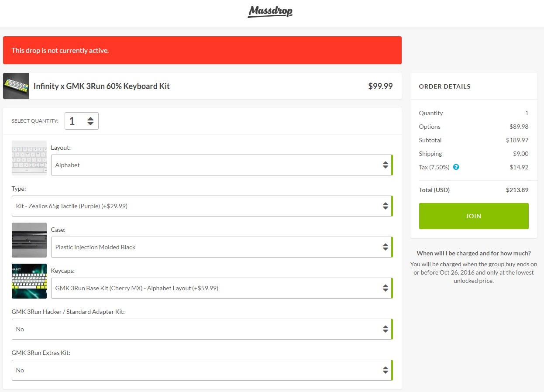Screen dimensions: 544x392
Task: Open the Select Quantity stepper
Action: (81, 121)
